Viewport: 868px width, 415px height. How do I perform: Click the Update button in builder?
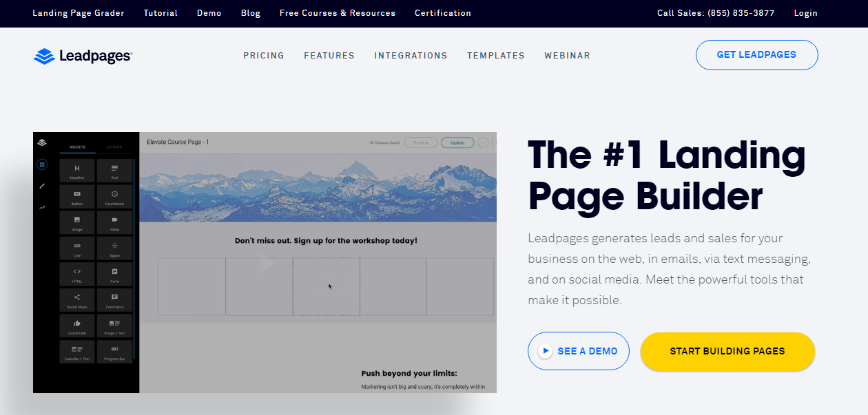coord(457,142)
